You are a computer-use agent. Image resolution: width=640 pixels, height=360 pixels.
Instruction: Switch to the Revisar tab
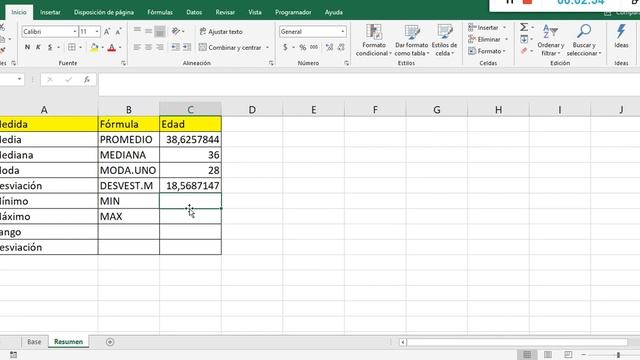pos(225,12)
